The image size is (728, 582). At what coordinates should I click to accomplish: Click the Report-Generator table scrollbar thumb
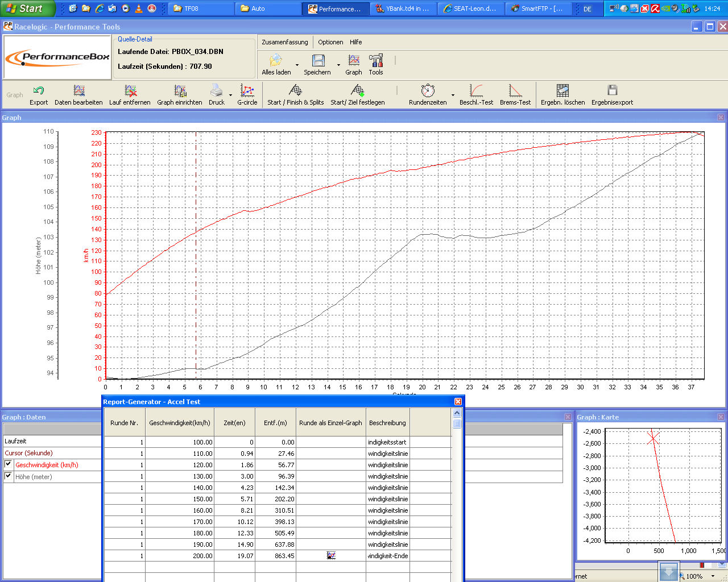[457, 423]
